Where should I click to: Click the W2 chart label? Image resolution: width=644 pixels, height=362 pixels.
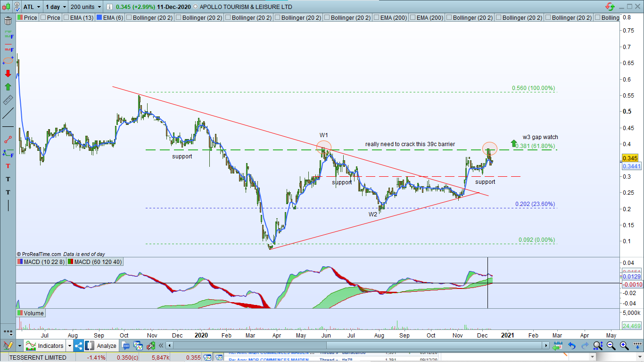(373, 214)
